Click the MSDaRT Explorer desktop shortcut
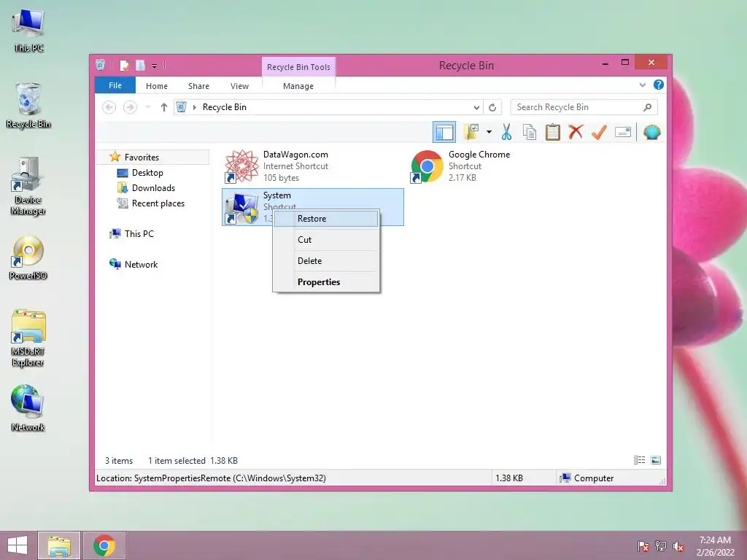 pos(28,338)
